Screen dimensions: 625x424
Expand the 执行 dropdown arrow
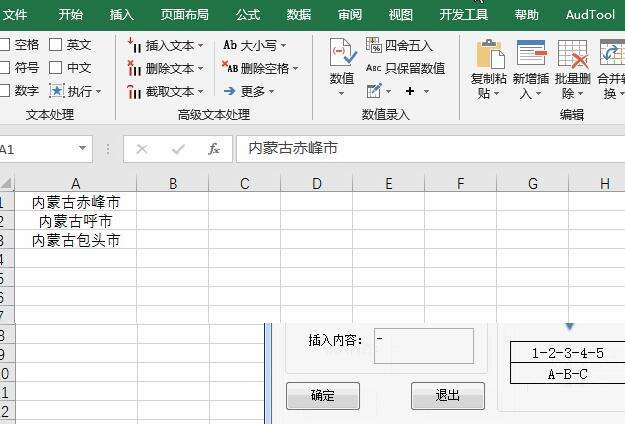pos(98,92)
